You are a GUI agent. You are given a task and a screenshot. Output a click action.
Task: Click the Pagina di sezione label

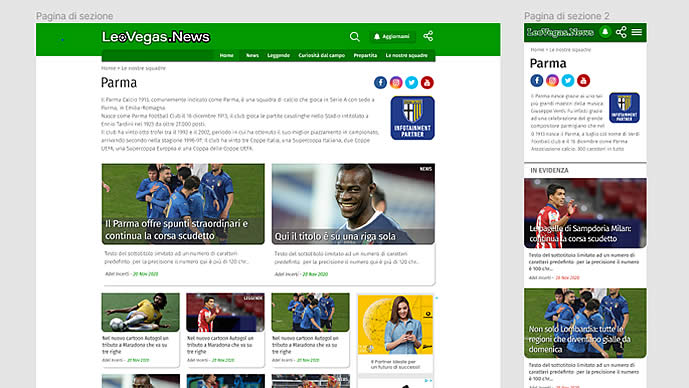click(x=75, y=16)
